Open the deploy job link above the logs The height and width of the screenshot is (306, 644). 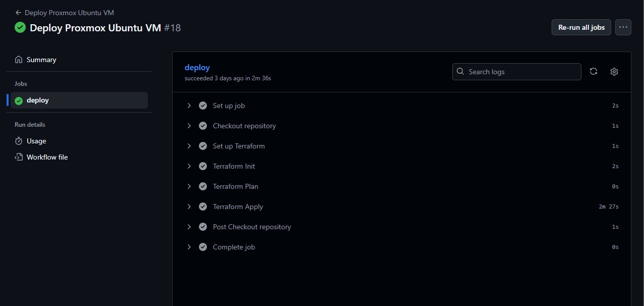click(197, 67)
